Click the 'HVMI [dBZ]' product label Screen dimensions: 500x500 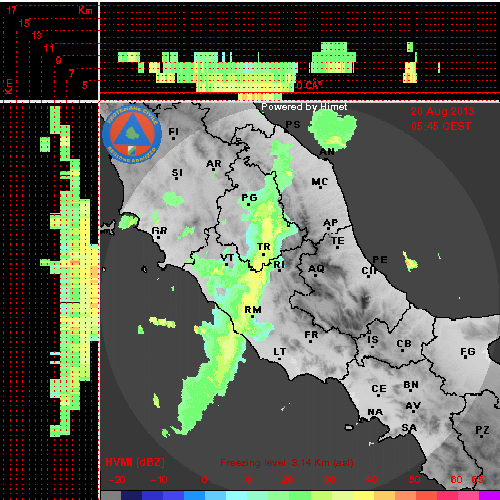pos(135,462)
